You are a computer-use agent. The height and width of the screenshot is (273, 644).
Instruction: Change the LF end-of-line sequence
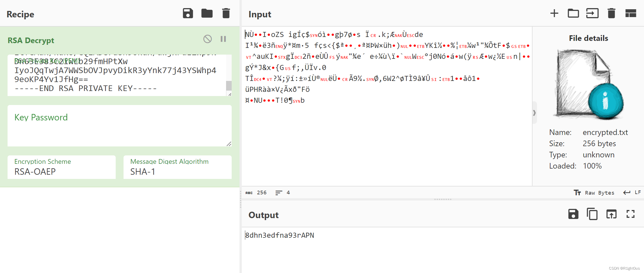click(x=632, y=193)
